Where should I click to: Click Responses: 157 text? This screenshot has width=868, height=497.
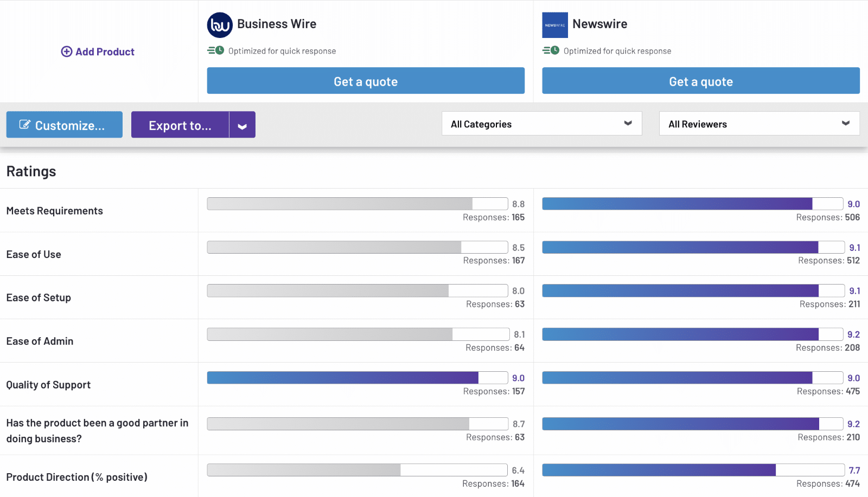tap(494, 391)
